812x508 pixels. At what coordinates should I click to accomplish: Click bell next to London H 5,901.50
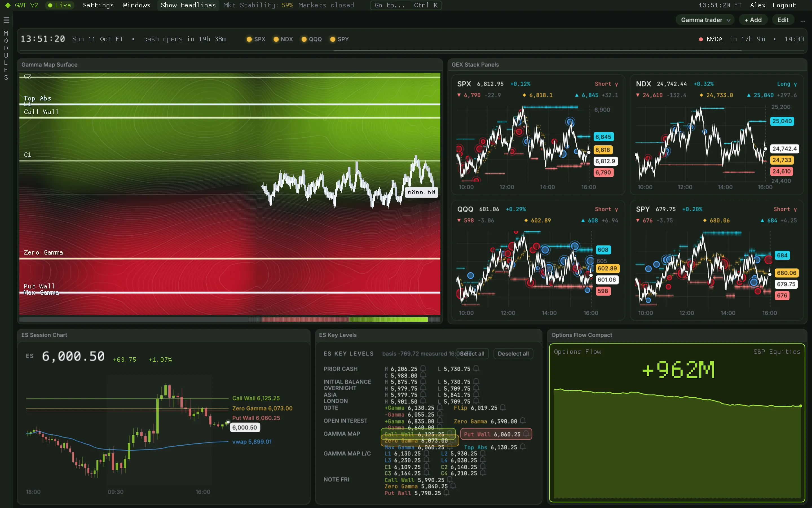point(423,401)
